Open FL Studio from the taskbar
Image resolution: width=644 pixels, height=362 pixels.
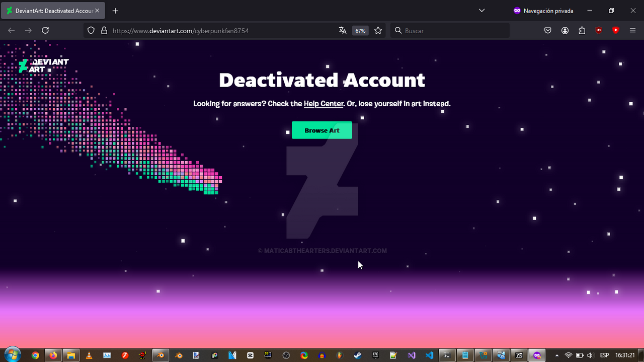[x=340, y=355]
